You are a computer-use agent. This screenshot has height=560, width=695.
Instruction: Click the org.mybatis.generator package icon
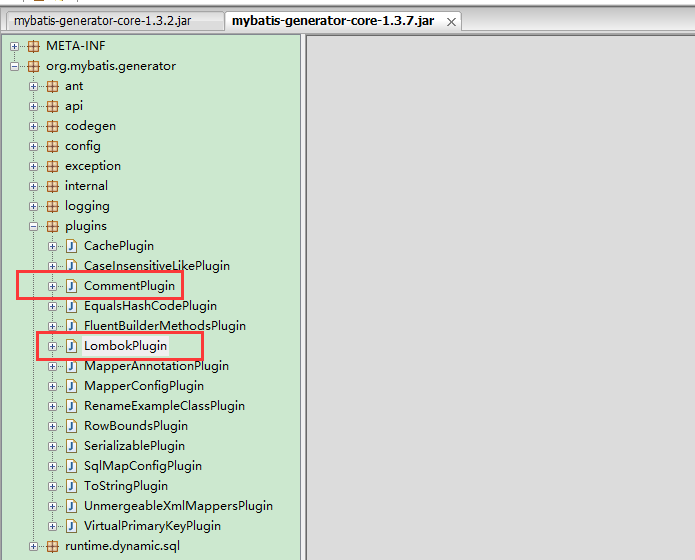point(34,66)
